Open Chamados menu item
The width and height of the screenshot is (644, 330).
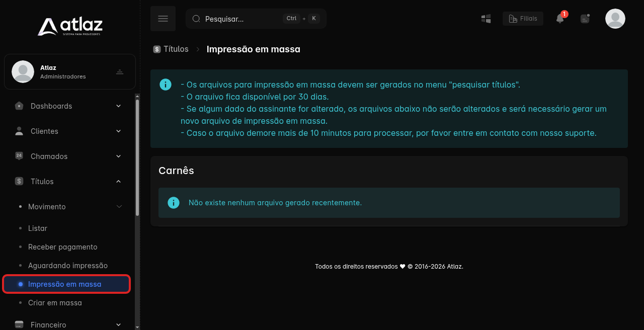(x=69, y=156)
